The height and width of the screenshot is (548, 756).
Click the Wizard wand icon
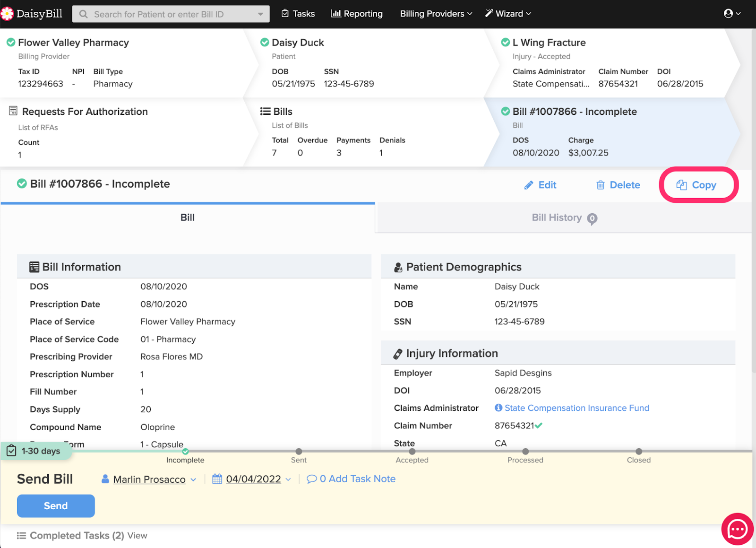tap(489, 13)
